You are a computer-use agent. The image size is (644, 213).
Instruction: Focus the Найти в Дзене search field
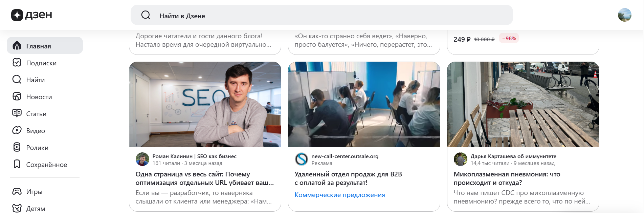321,15
